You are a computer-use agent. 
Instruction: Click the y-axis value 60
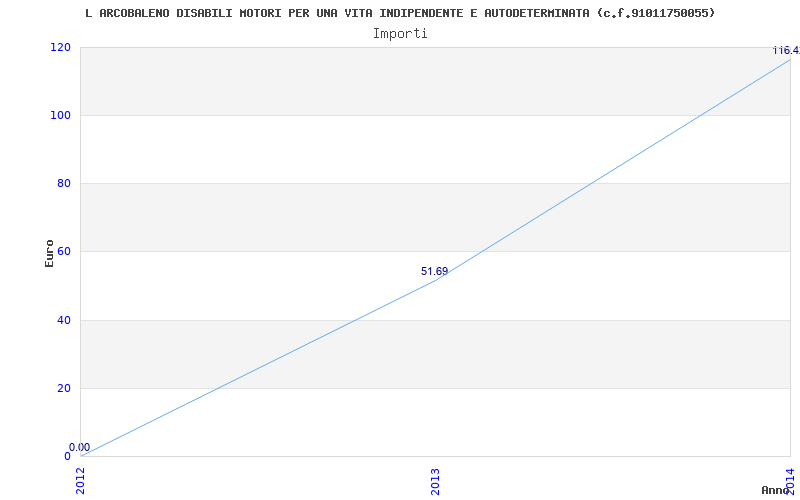click(x=64, y=252)
